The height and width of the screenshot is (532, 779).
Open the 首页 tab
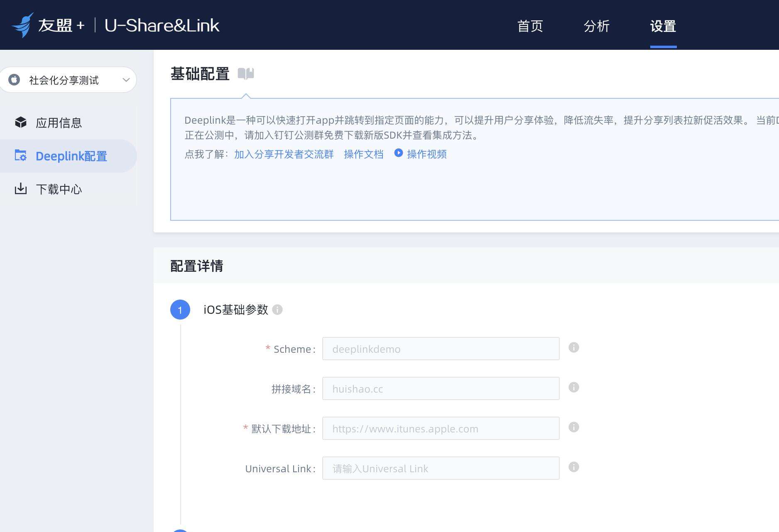coord(530,26)
